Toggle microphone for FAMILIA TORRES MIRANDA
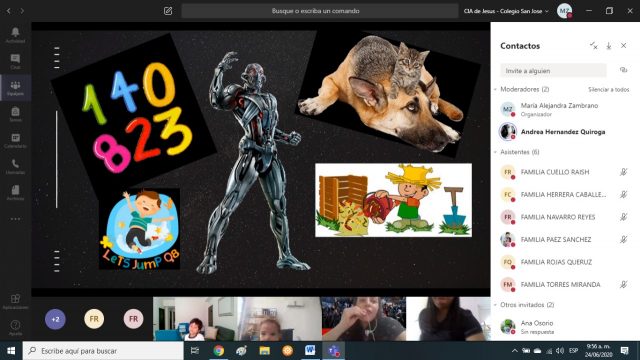 (x=623, y=284)
